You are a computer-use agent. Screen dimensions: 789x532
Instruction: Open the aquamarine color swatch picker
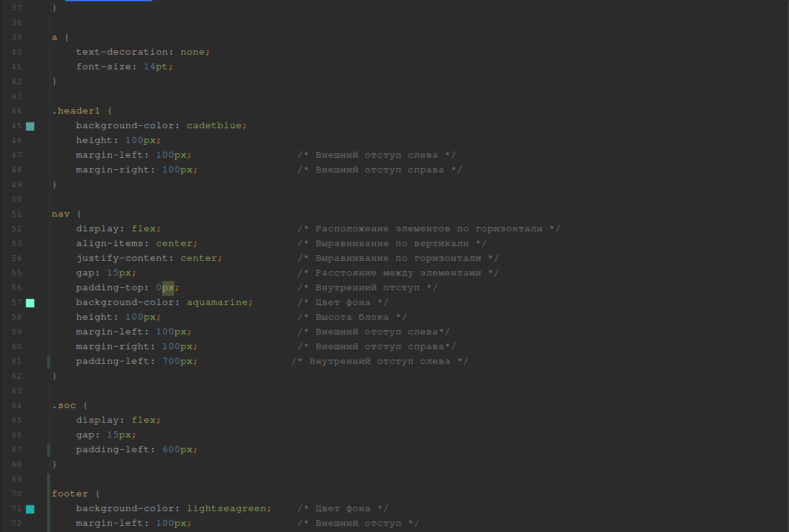(x=30, y=303)
